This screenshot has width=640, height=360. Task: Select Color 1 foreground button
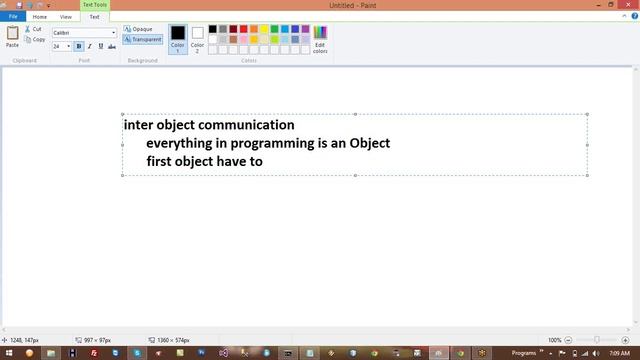(x=178, y=39)
